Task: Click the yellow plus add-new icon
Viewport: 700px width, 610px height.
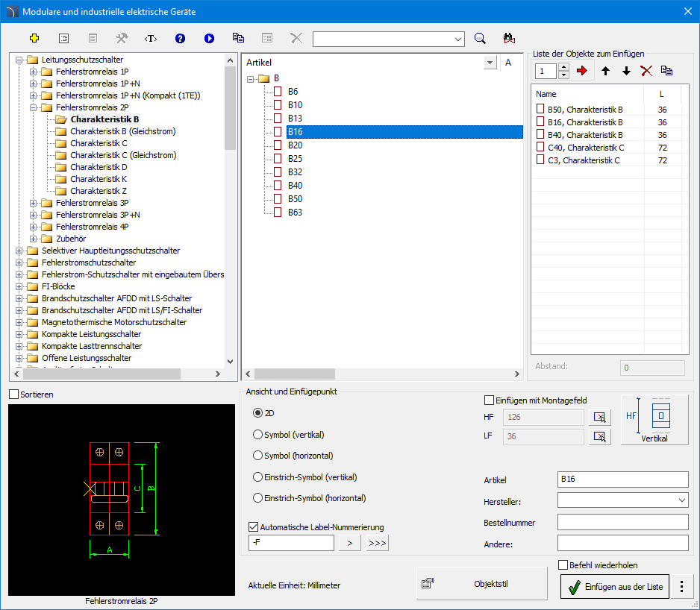Action: [x=34, y=38]
